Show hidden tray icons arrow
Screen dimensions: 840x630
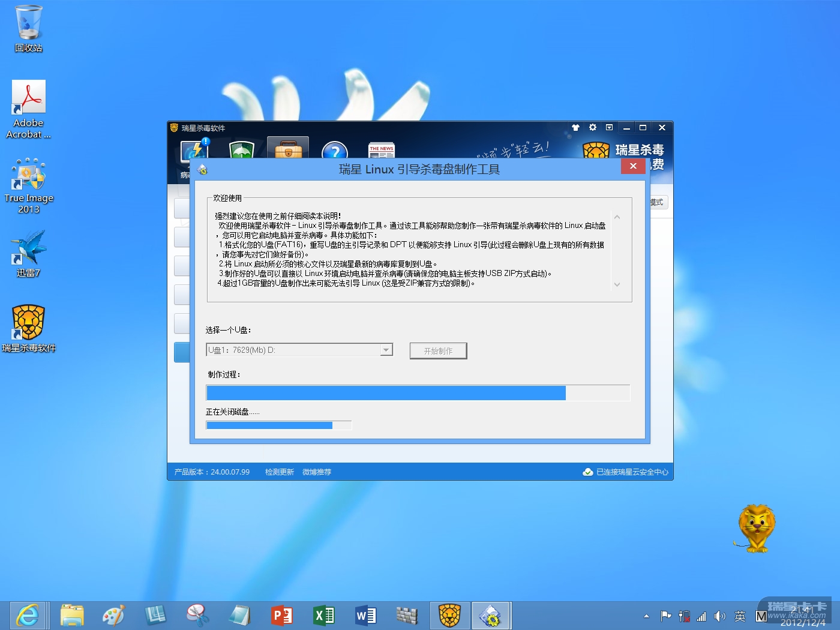pyautogui.click(x=646, y=616)
